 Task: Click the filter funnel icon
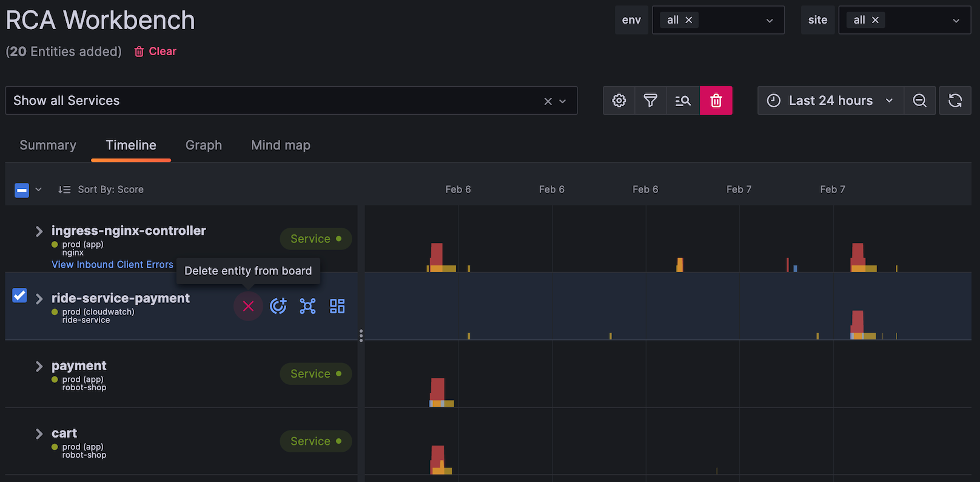[650, 101]
